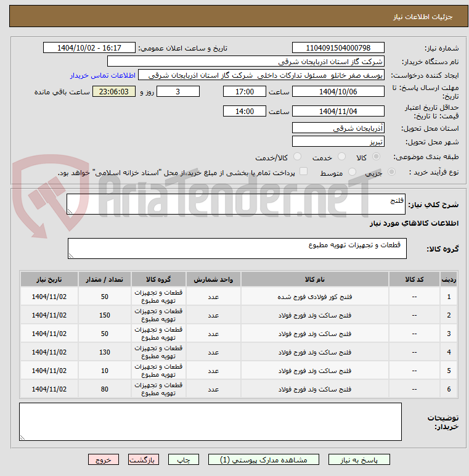
Task: Click the quantity 10 in row 5
Action: (x=104, y=371)
